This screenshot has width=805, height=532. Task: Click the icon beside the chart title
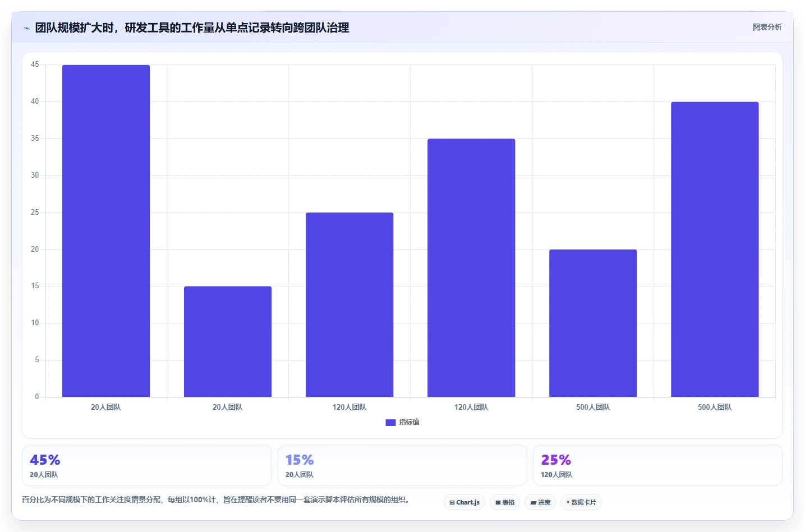click(x=26, y=28)
